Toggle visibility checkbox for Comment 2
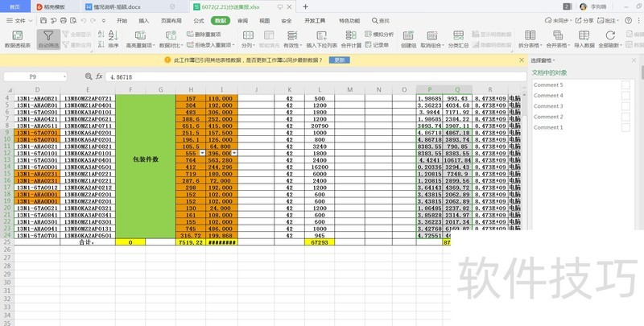Image resolution: width=644 pixels, height=326 pixels. [625, 117]
